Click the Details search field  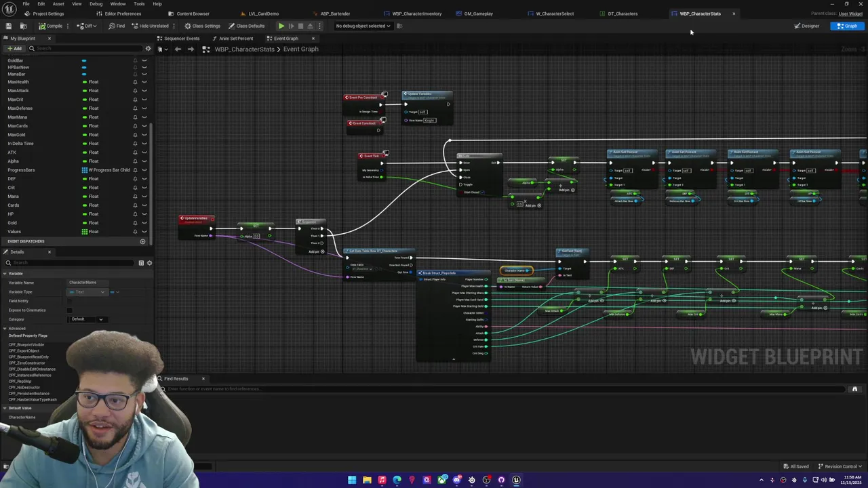point(70,263)
